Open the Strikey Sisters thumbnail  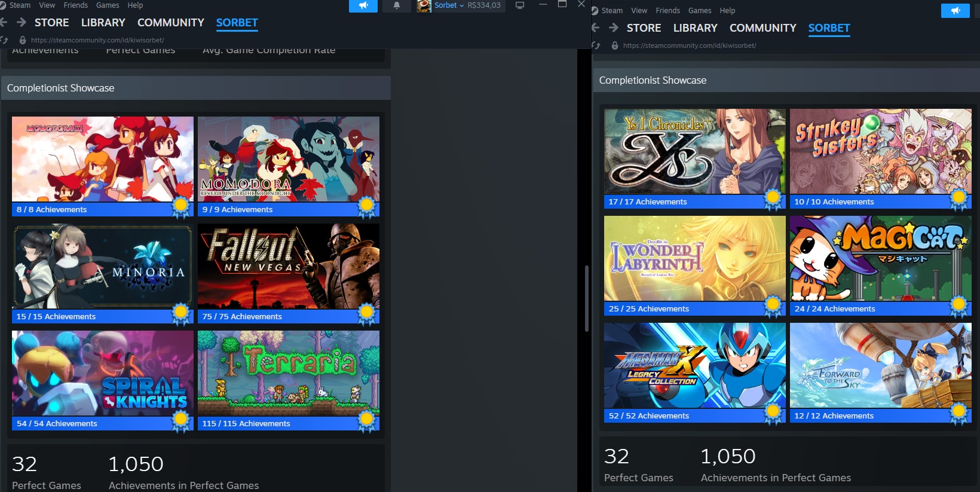[x=881, y=151]
